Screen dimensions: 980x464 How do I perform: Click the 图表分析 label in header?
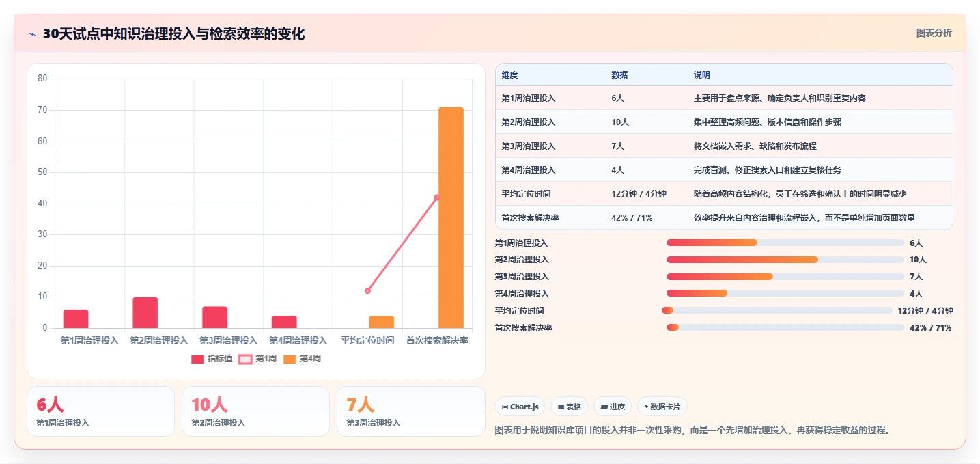tap(934, 33)
